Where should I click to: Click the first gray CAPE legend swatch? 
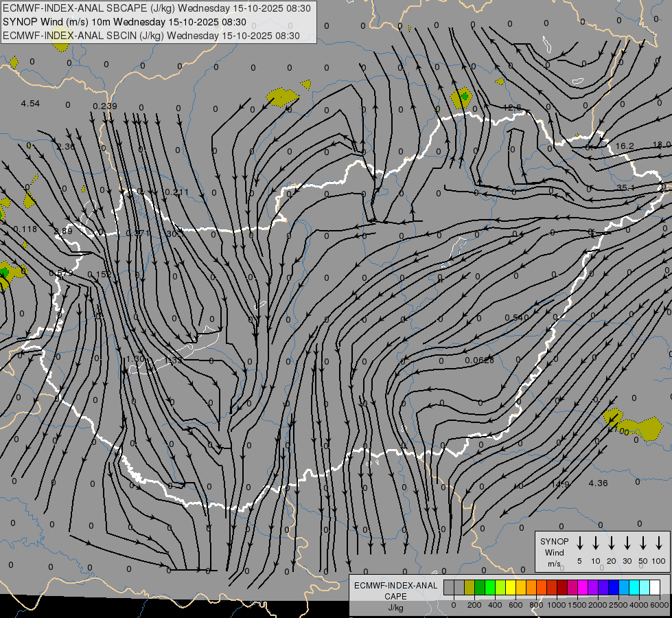tap(449, 587)
